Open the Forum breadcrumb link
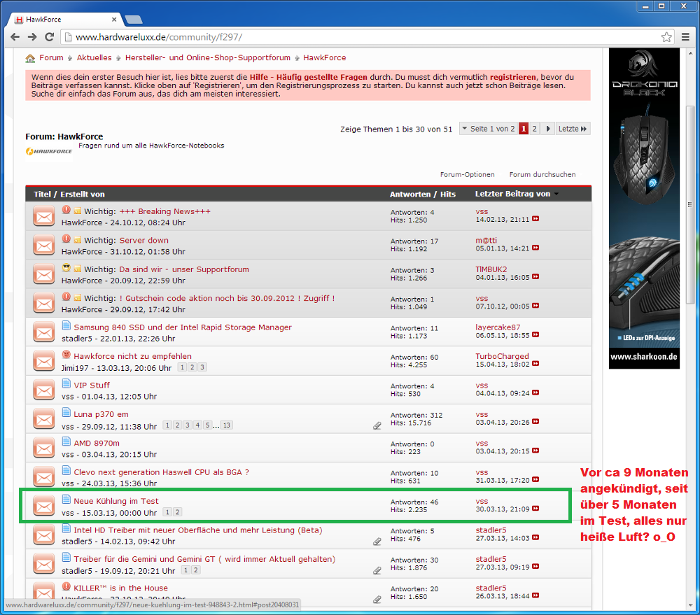 coord(51,57)
